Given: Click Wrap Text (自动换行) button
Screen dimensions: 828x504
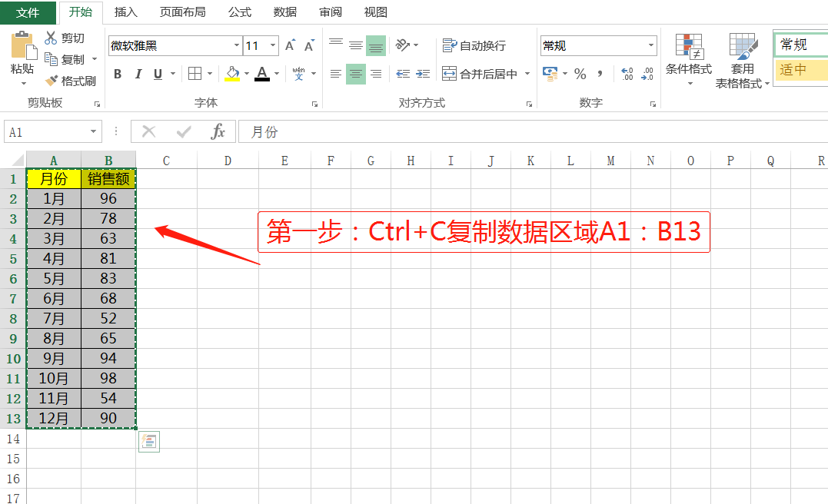Looking at the screenshot, I should click(x=474, y=46).
